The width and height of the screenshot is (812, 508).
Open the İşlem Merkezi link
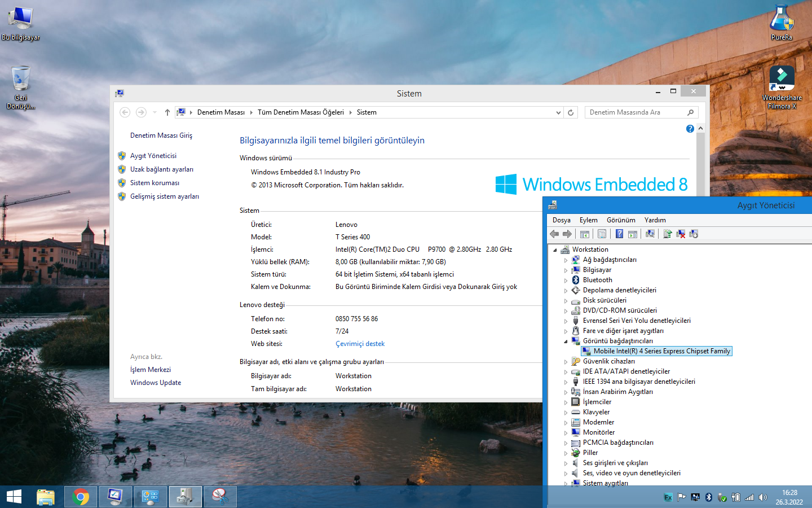(x=151, y=370)
